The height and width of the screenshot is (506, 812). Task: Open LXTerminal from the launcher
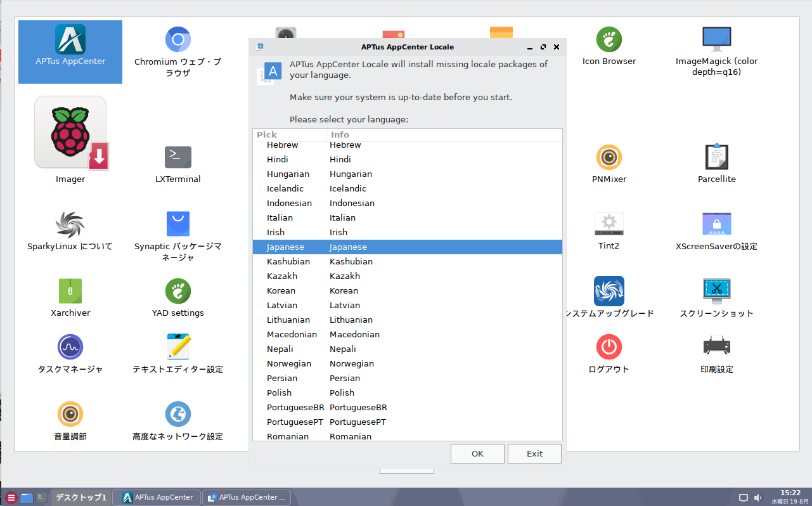click(x=178, y=157)
